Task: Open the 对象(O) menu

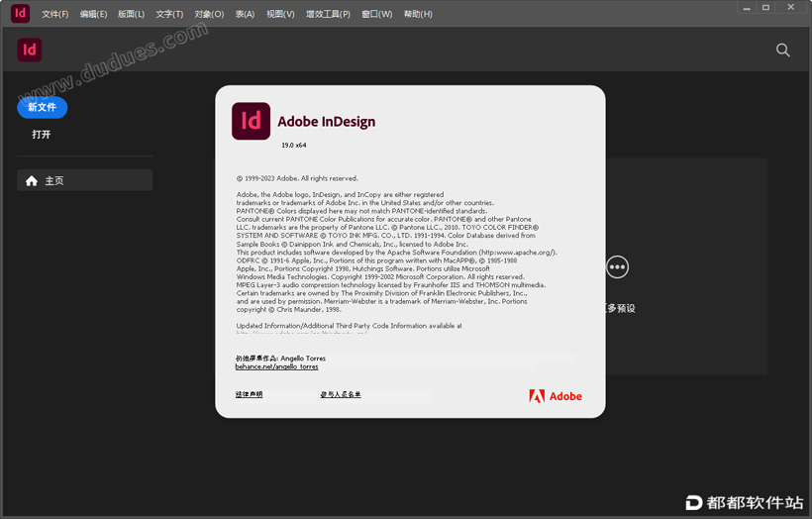Action: pos(209,14)
